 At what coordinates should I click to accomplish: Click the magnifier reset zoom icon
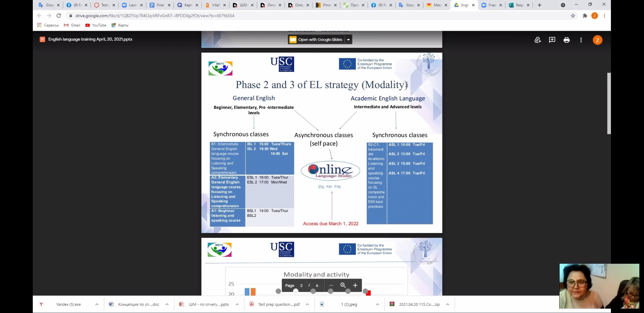pos(343,285)
